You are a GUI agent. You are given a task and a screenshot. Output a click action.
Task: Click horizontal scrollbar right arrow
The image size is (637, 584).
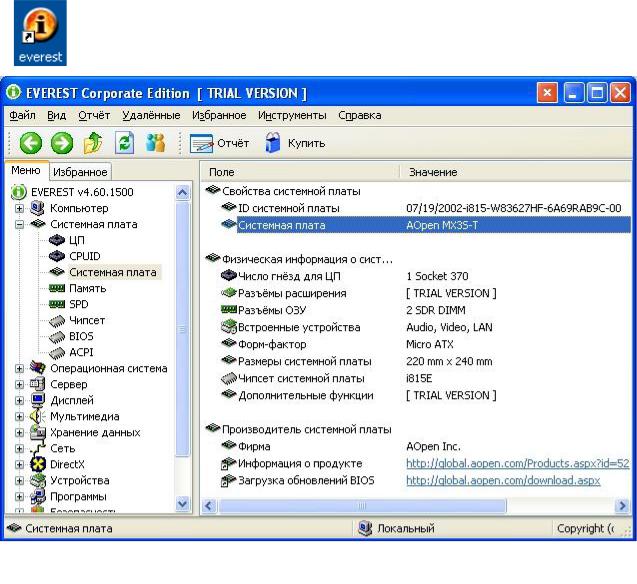click(622, 506)
